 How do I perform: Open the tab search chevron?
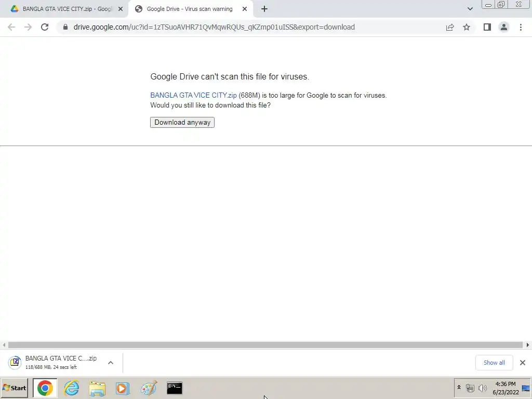pyautogui.click(x=470, y=9)
